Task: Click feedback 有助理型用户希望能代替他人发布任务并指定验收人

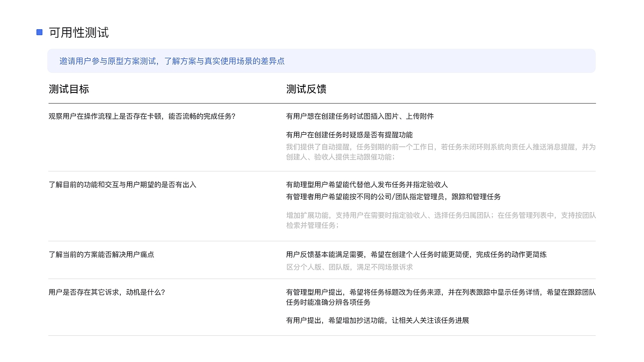Action: tap(367, 185)
